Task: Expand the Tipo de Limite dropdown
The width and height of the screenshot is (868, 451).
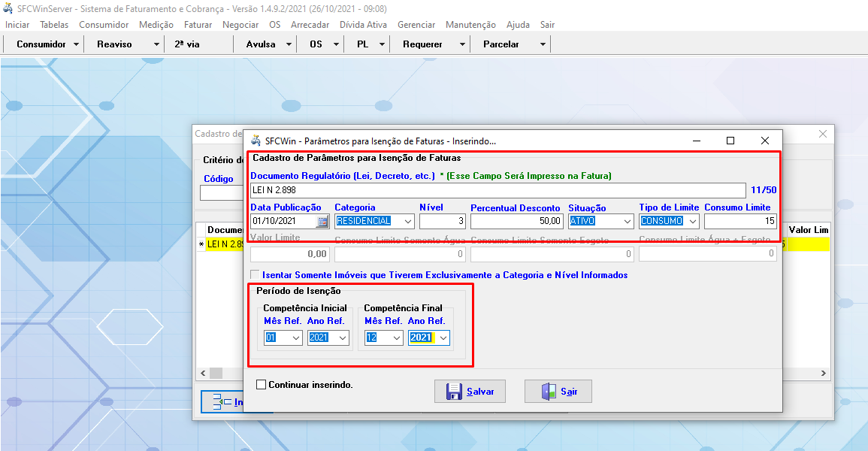Action: (x=692, y=222)
